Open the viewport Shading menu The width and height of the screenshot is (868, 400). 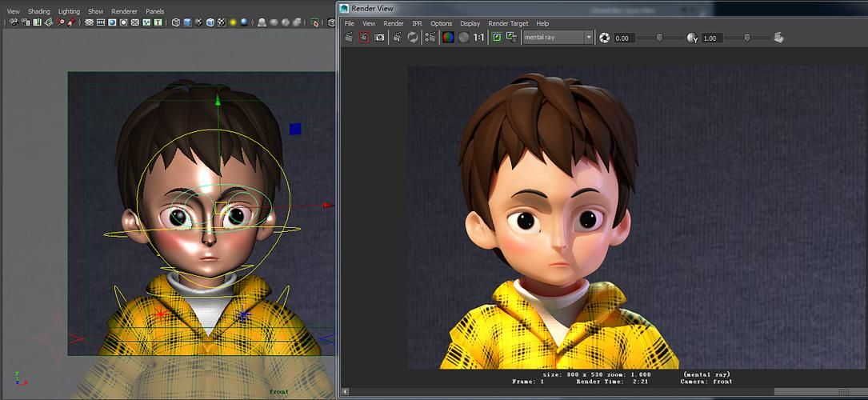click(38, 11)
